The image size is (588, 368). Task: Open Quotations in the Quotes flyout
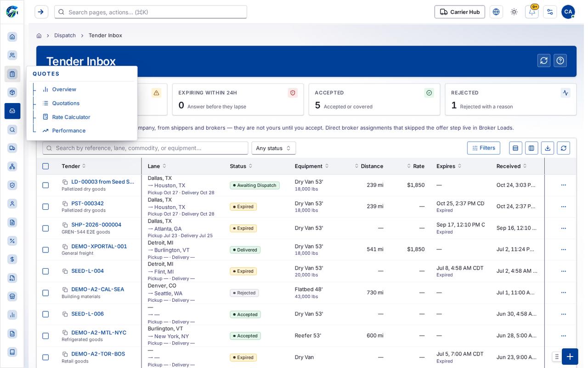click(x=66, y=103)
